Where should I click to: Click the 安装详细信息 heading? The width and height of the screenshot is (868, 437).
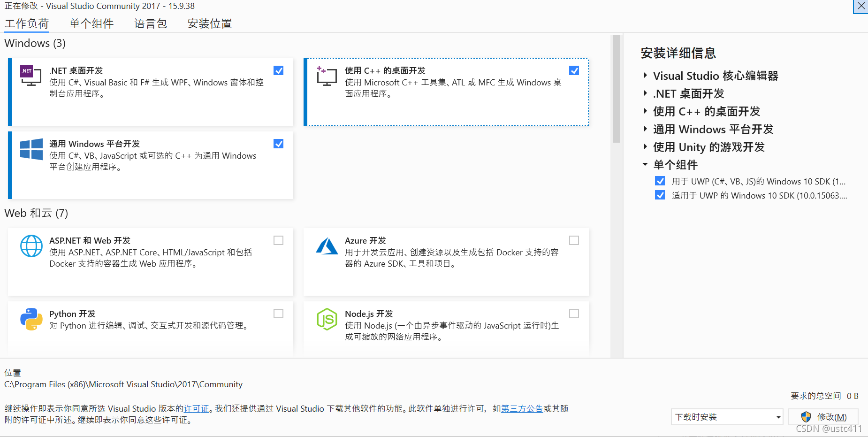tap(678, 53)
